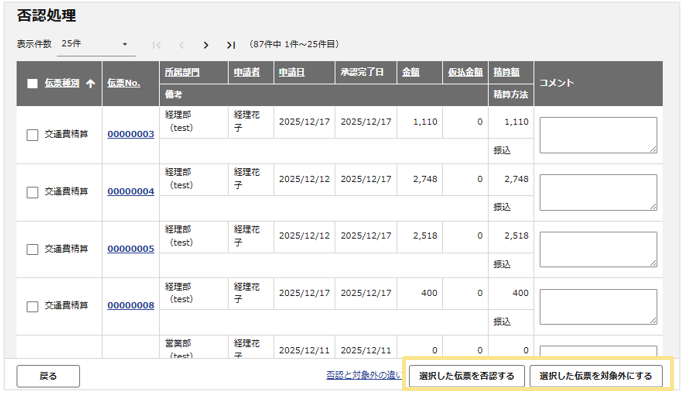
Task: Focus comment box for slip 00000003
Action: pos(598,135)
